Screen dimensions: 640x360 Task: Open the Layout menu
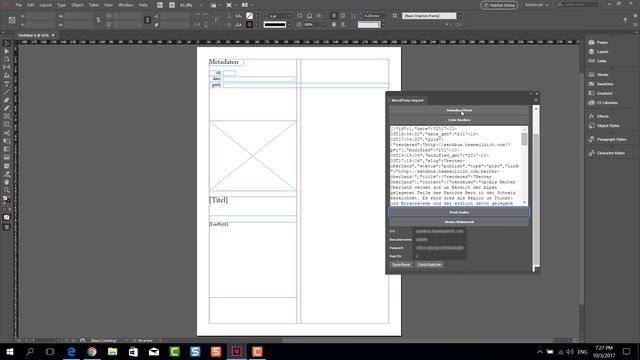[x=46, y=5]
